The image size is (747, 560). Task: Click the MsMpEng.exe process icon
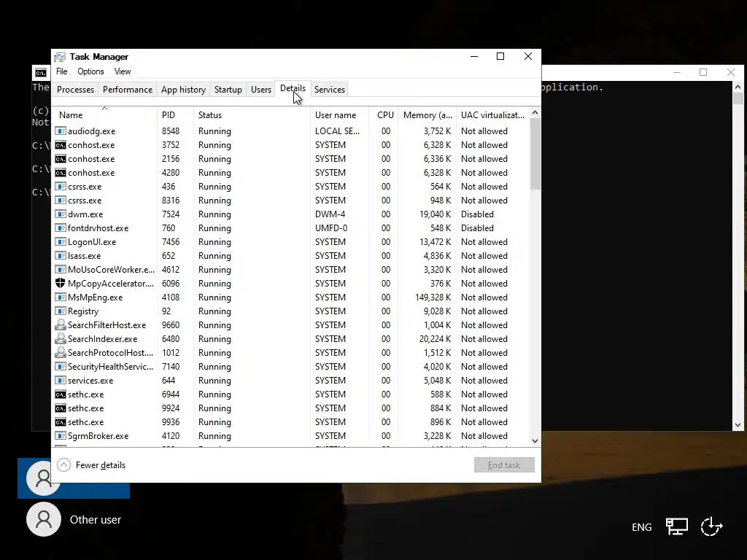tap(60, 297)
